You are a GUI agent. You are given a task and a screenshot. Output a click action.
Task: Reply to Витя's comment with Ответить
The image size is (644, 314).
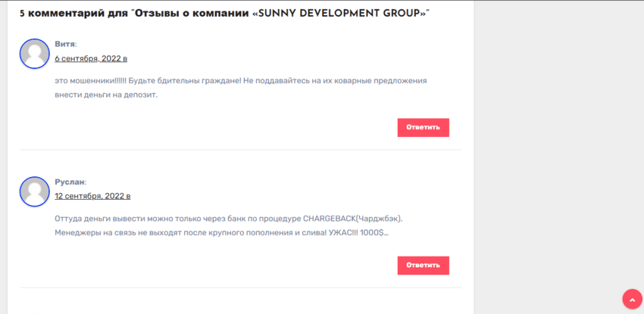click(423, 127)
